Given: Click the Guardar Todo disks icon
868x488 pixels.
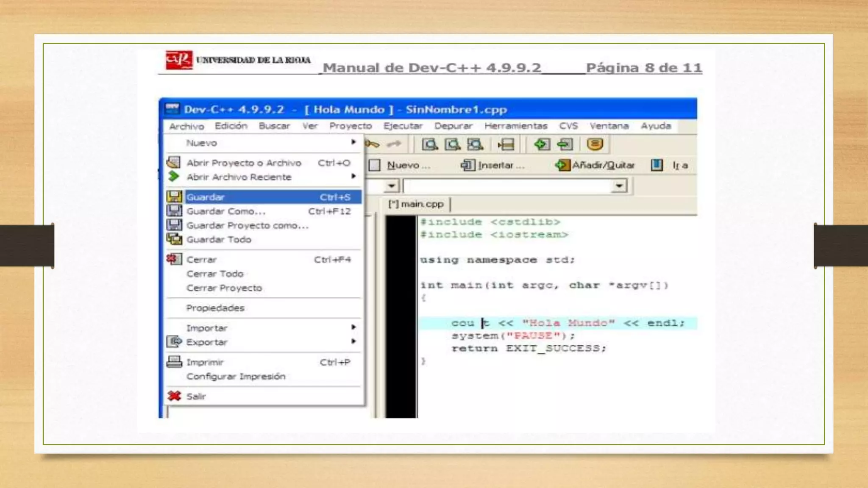Looking at the screenshot, I should [x=174, y=239].
